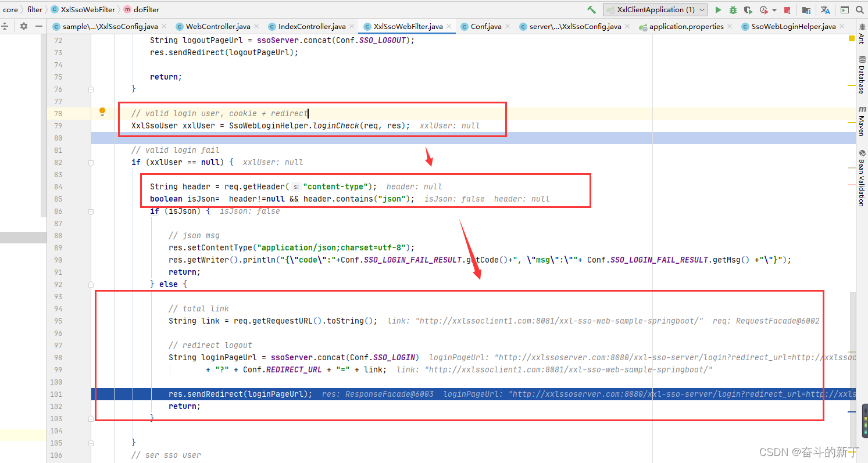Toggle fold marker at line 103 closing brace
This screenshot has width=868, height=463.
[91, 419]
